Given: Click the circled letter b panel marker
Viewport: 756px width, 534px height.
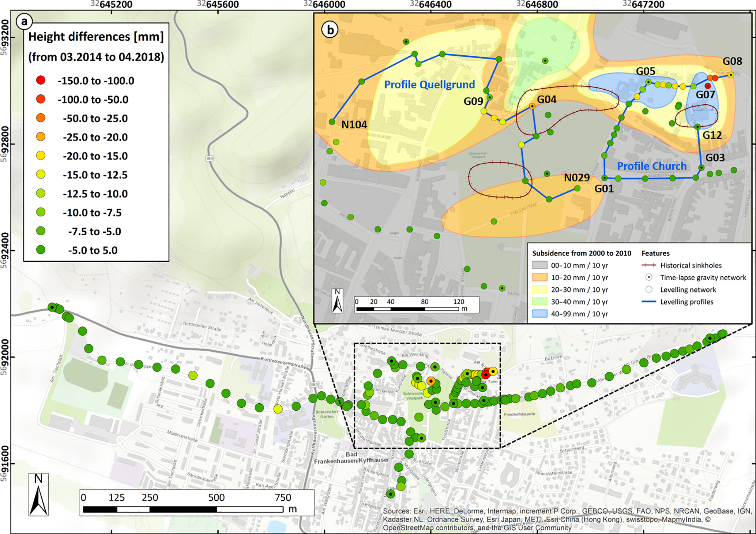Looking at the screenshot, I should pyautogui.click(x=330, y=30).
